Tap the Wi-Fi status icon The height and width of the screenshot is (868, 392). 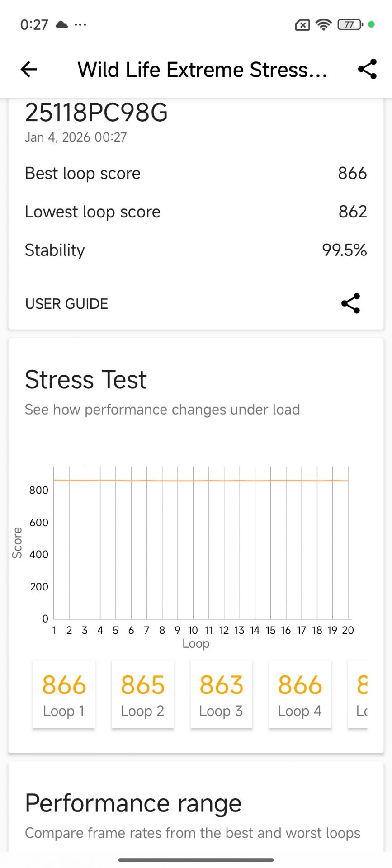[323, 24]
